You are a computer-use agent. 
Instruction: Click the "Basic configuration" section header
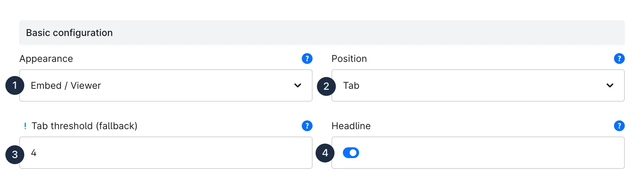coord(69,33)
